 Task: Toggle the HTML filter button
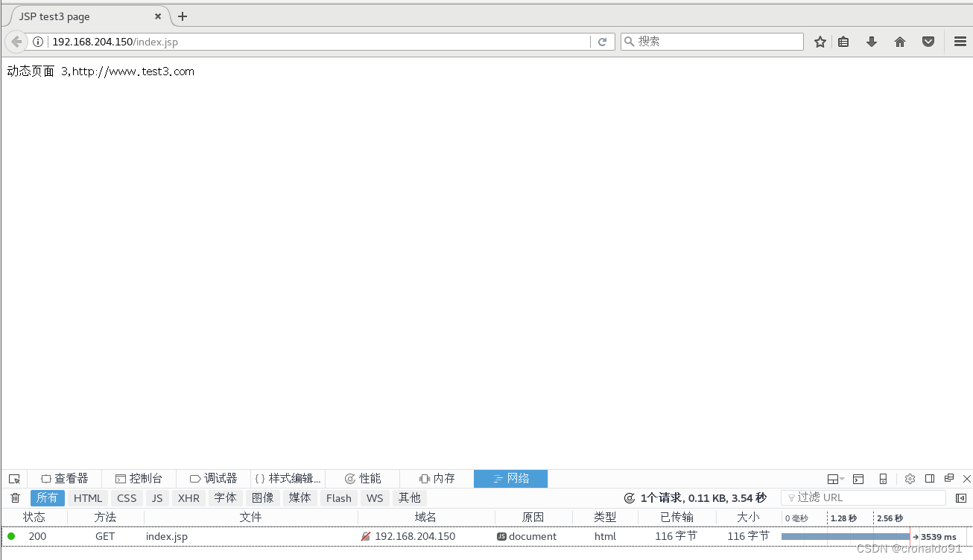[88, 498]
